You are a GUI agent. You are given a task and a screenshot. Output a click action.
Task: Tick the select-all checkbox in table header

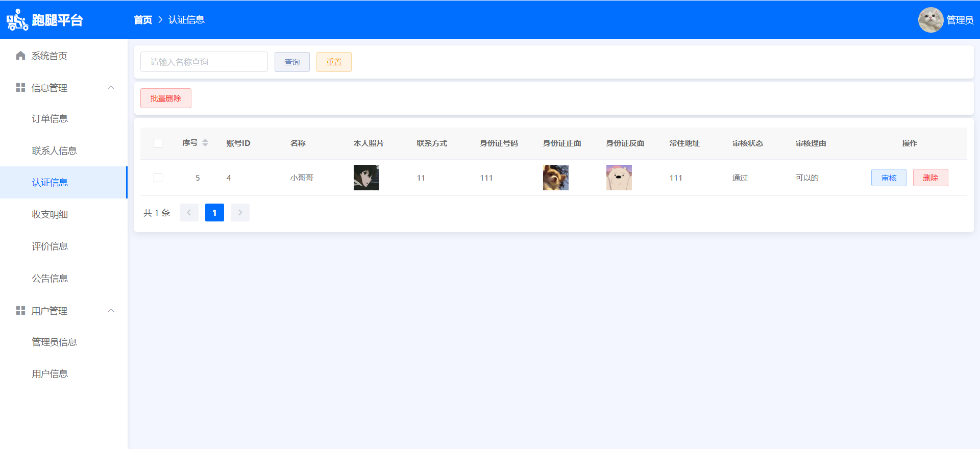[x=158, y=143]
